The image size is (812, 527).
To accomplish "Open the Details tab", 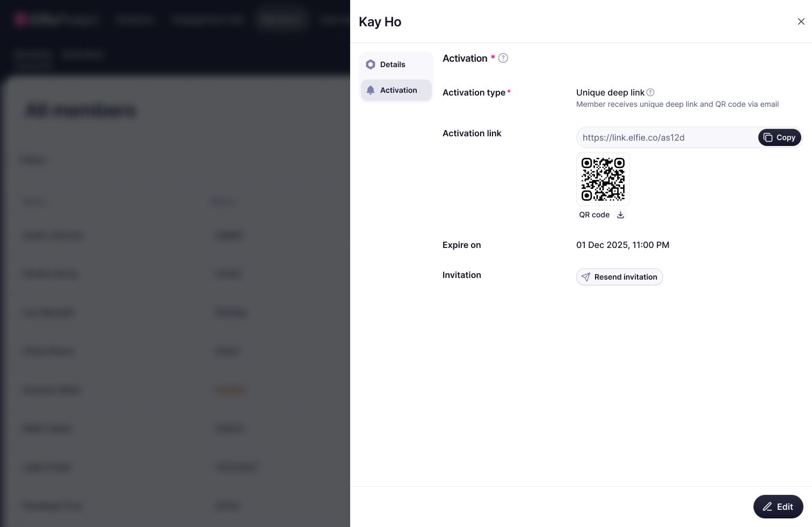I will (x=396, y=64).
